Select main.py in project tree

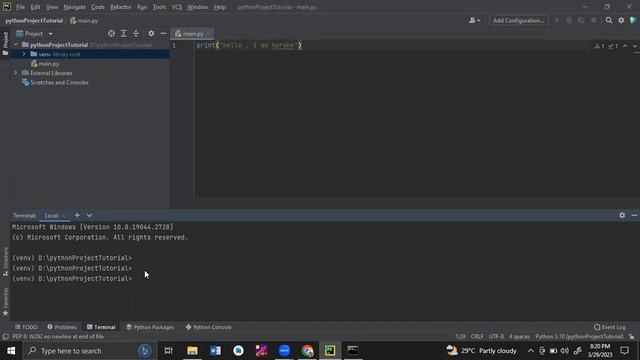click(45, 64)
